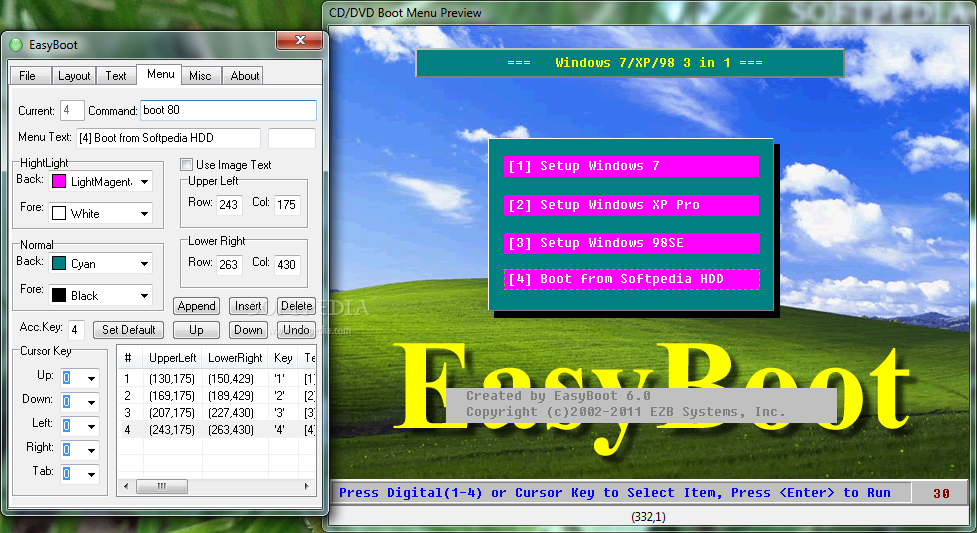Click the Black normal fore swatch
This screenshot has width=977, height=533.
[x=59, y=295]
